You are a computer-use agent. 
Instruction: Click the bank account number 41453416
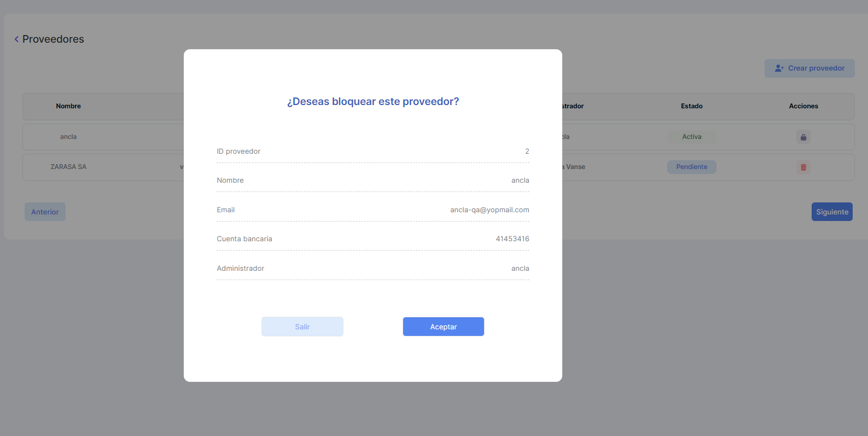512,239
